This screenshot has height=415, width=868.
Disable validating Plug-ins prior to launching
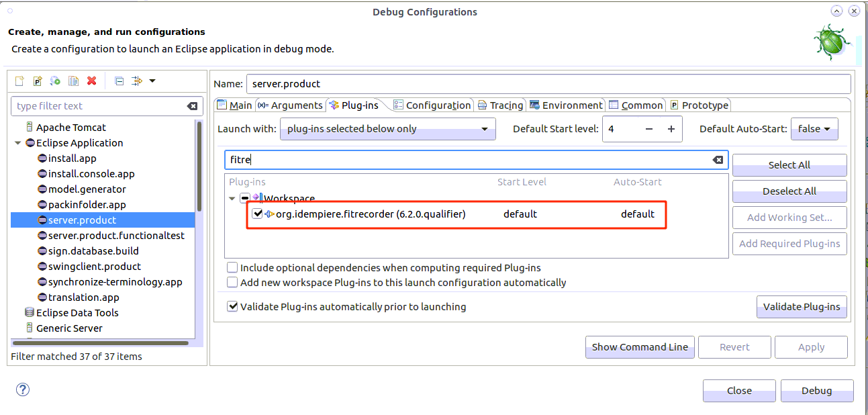pos(232,306)
